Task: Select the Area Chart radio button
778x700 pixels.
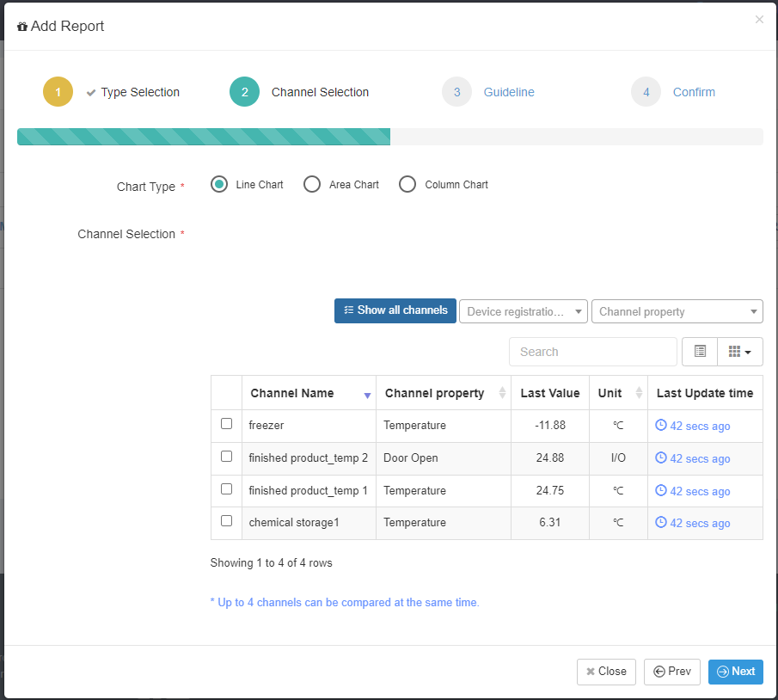Action: click(312, 184)
